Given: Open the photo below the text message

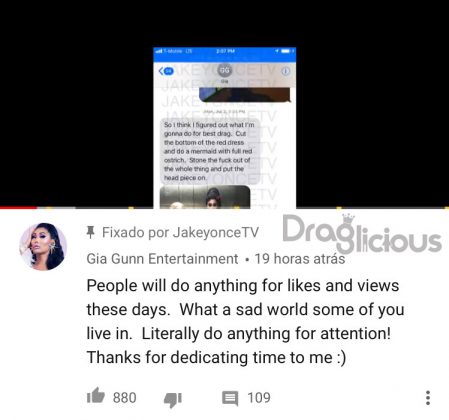Looking at the screenshot, I should point(205,197).
